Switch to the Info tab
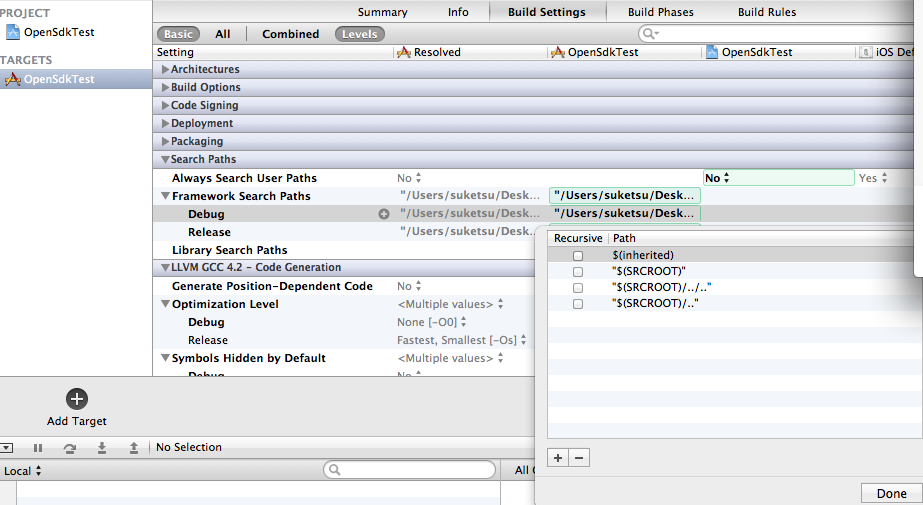 (458, 12)
